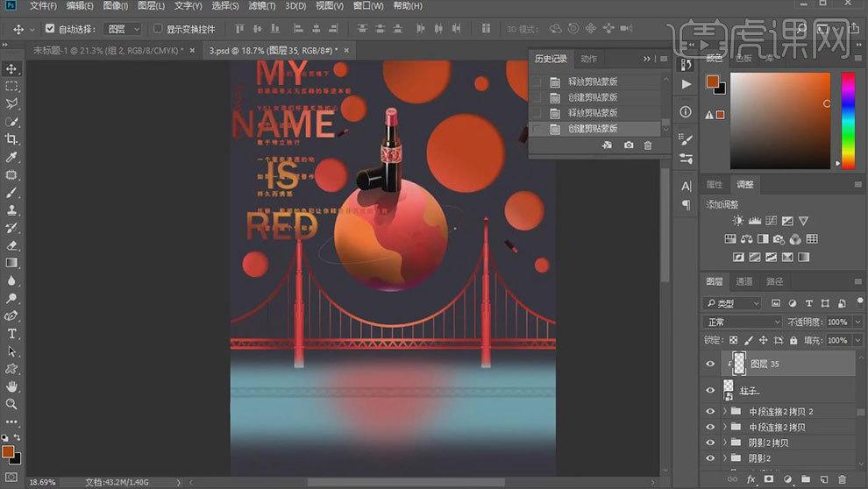
Task: Delete layer trash icon in Layers panel
Action: pyautogui.click(x=842, y=479)
